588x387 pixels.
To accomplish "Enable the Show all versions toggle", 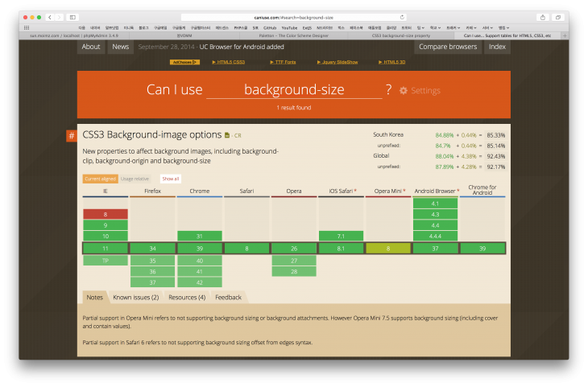I will 170,179.
